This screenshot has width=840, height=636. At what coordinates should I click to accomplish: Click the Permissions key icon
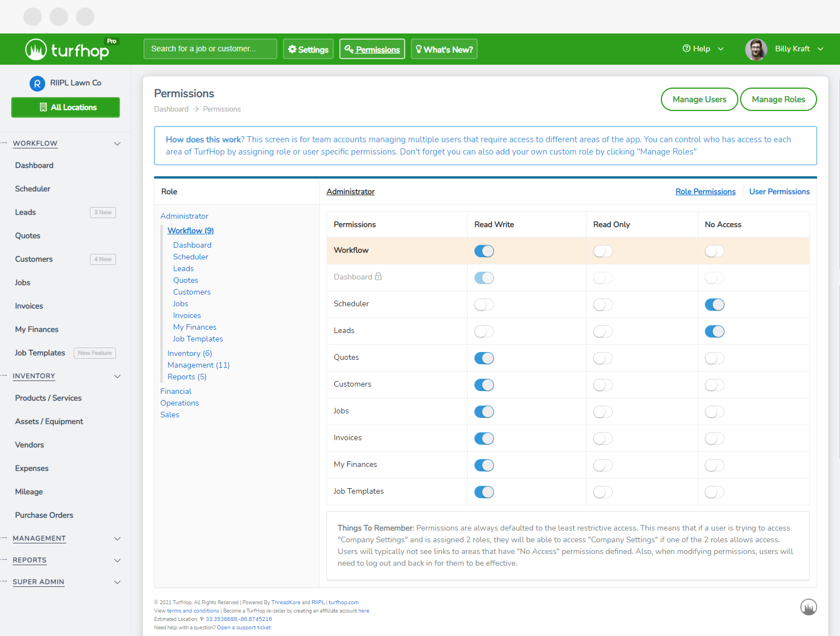coord(349,49)
